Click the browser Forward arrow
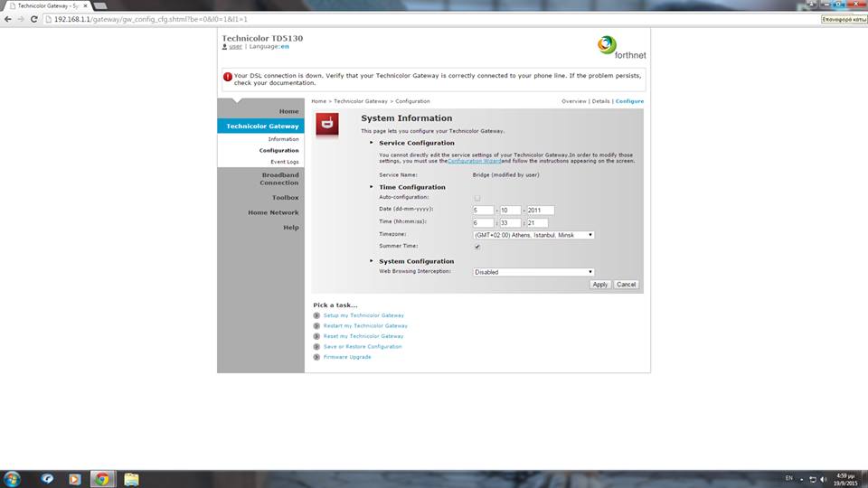 (x=21, y=19)
